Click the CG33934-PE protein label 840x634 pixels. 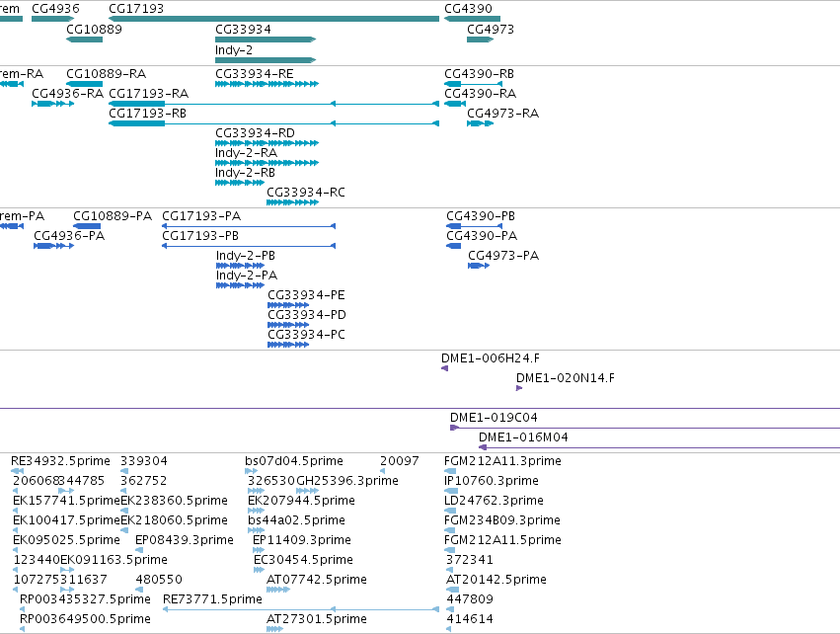306,295
